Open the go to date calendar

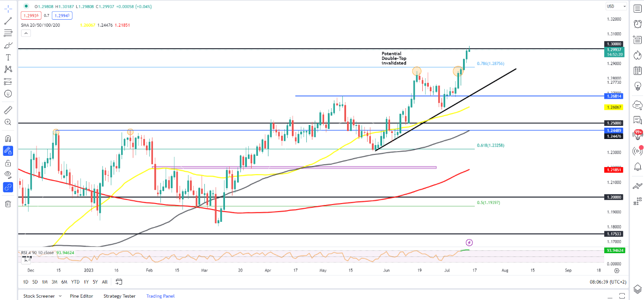coord(119,282)
